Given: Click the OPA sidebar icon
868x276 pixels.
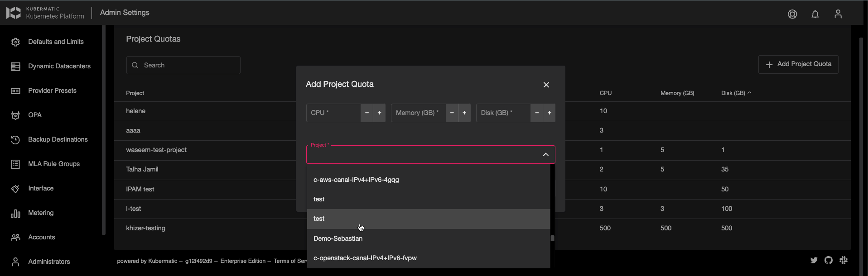Looking at the screenshot, I should (15, 115).
